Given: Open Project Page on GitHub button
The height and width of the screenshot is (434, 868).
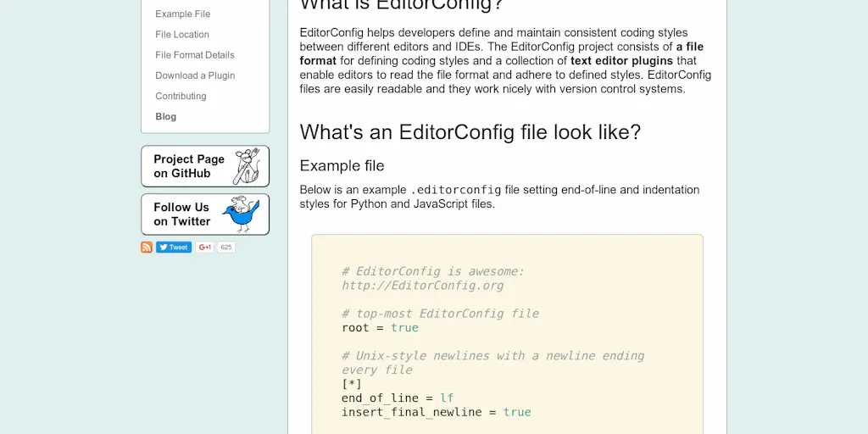Looking at the screenshot, I should click(x=205, y=166).
